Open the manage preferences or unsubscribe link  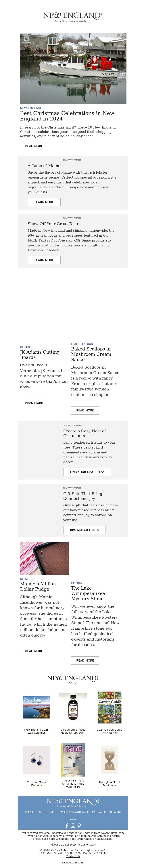click(x=77, y=839)
